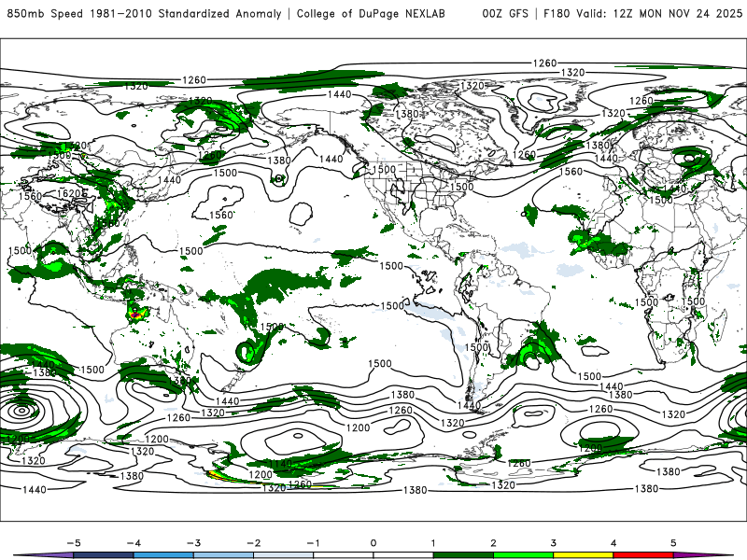Click the "College of DuPage NEXLAB" text
747x560 pixels.
[371, 13]
